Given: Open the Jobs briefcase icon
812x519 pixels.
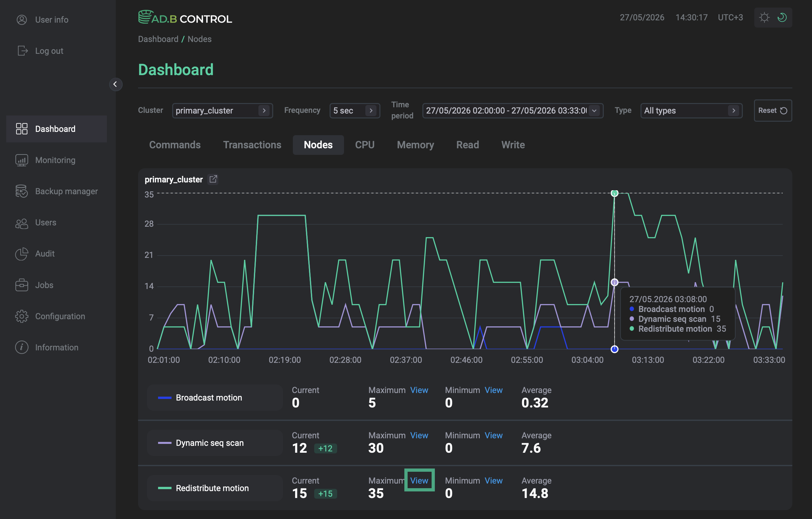Looking at the screenshot, I should 22,285.
